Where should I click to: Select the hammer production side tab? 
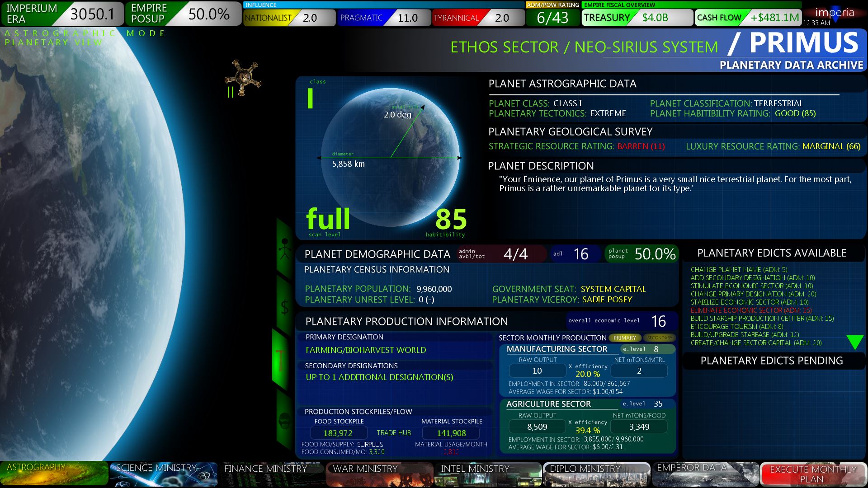pyautogui.click(x=281, y=360)
